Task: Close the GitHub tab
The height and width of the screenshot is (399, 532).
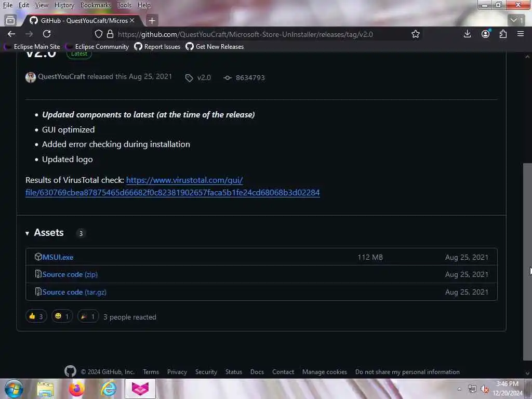Action: [x=132, y=20]
